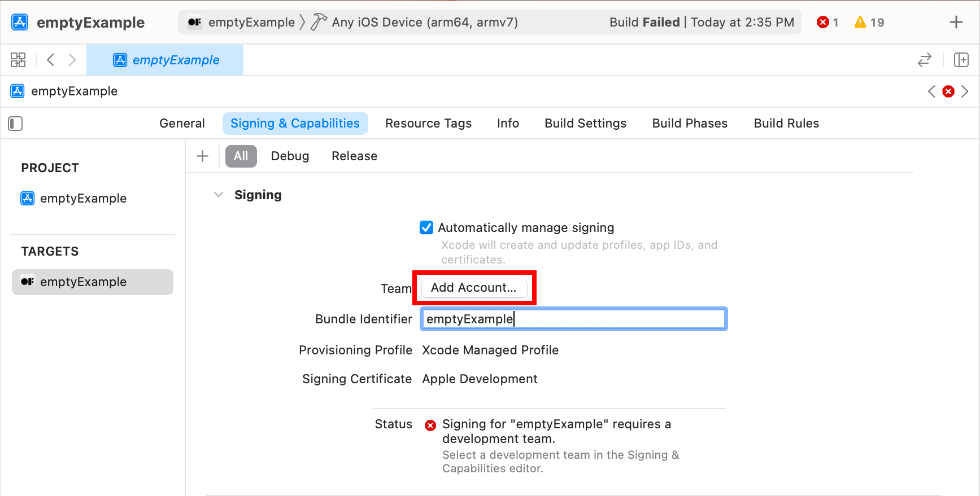Select the All configurations filter
980x496 pixels.
click(x=241, y=156)
